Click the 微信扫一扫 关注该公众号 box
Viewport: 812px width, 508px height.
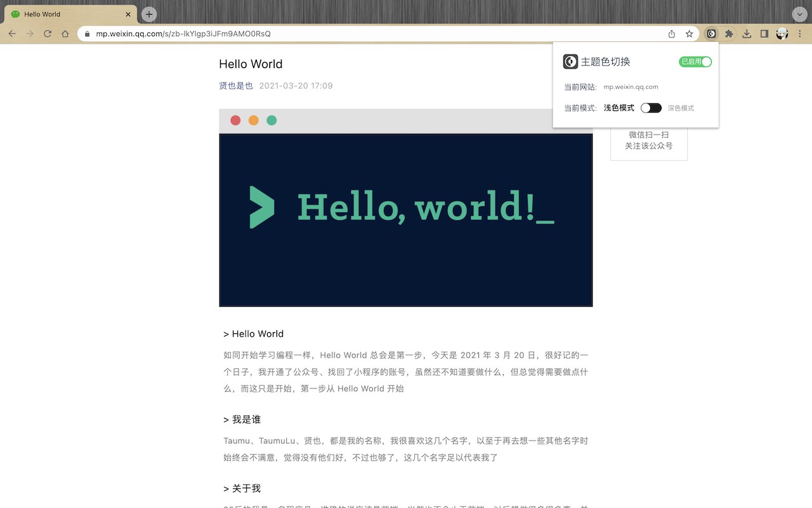(648, 140)
